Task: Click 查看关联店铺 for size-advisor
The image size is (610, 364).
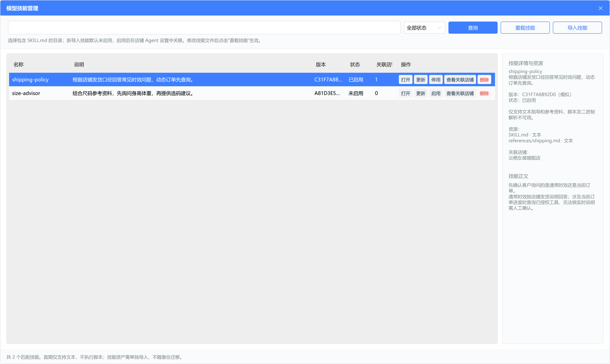Action: pyautogui.click(x=460, y=93)
